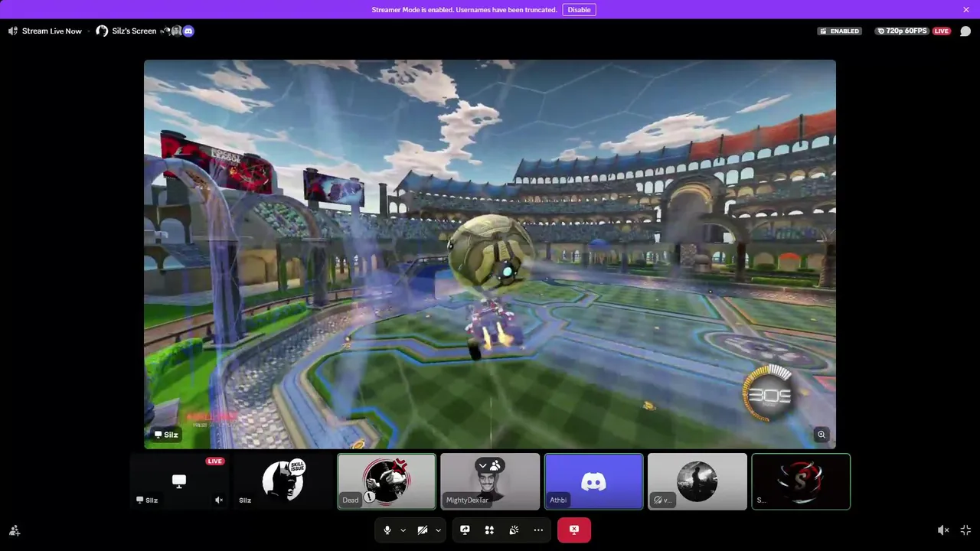
Task: Unmute the Silz stream tile audio
Action: (219, 500)
